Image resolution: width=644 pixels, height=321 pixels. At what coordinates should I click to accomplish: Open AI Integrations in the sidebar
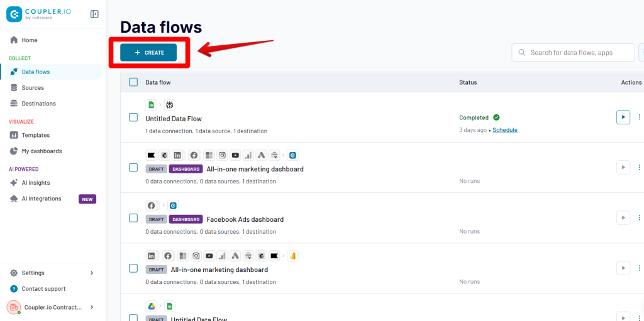(x=42, y=199)
